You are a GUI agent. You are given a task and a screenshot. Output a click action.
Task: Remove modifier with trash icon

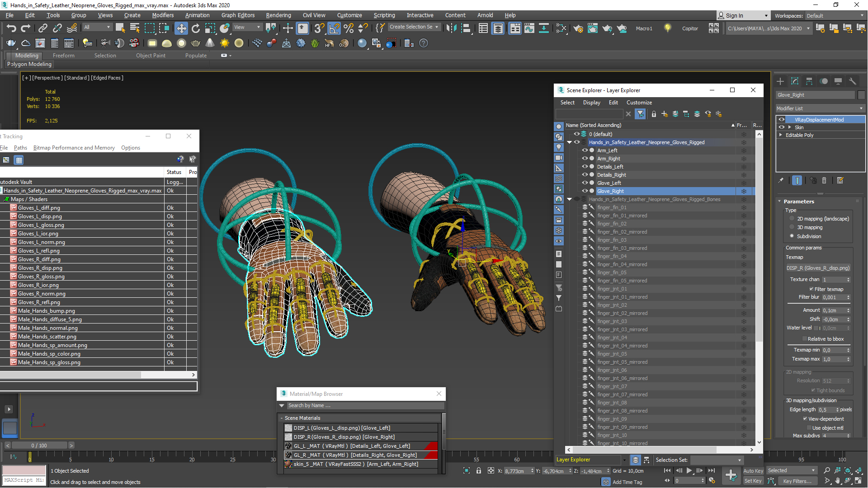point(824,180)
